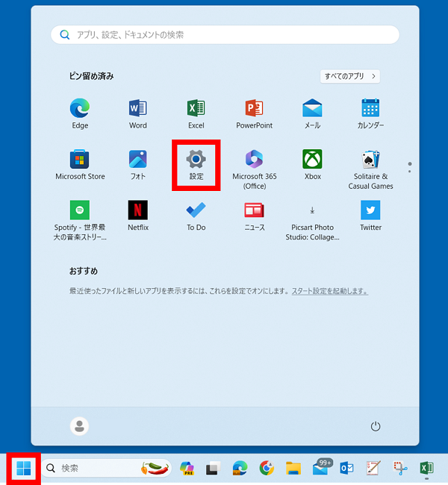Screen dimensions: 448x485
Task: Open the カレンダー app
Action: coord(370,113)
